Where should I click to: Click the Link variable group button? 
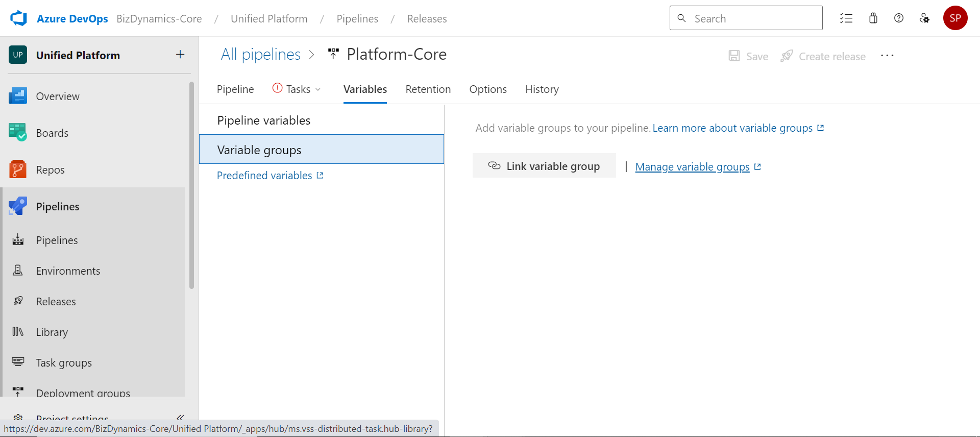coord(544,166)
